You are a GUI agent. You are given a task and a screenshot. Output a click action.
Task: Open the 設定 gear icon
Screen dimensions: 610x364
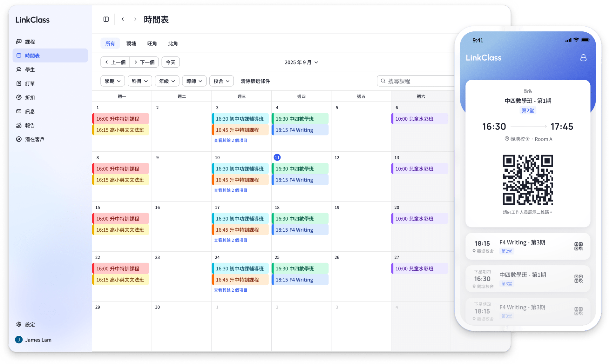tap(19, 324)
